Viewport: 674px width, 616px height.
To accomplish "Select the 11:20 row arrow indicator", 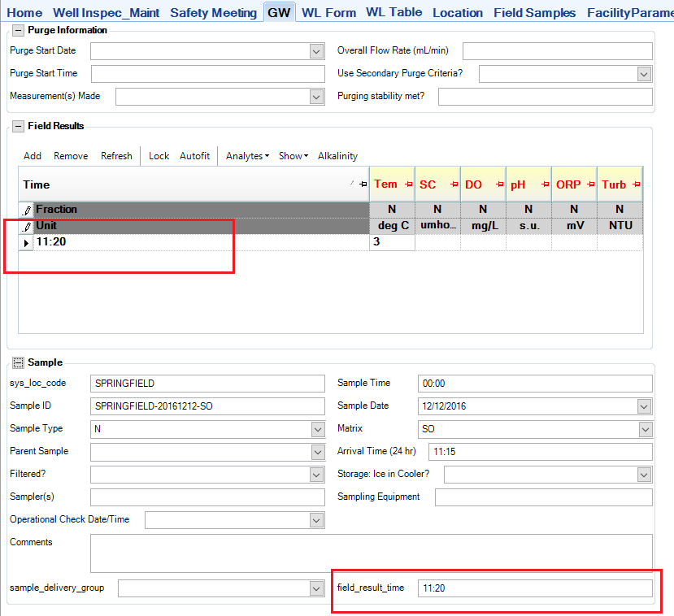I will pos(26,242).
